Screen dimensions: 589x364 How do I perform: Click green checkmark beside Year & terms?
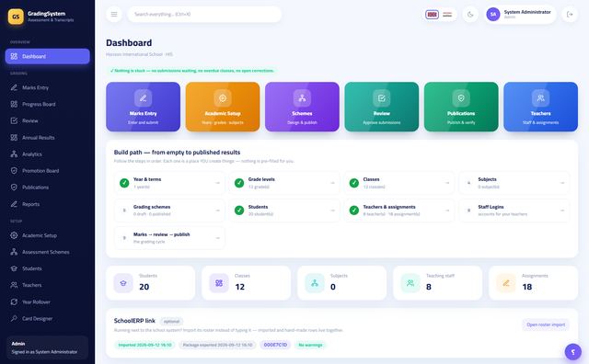point(124,183)
